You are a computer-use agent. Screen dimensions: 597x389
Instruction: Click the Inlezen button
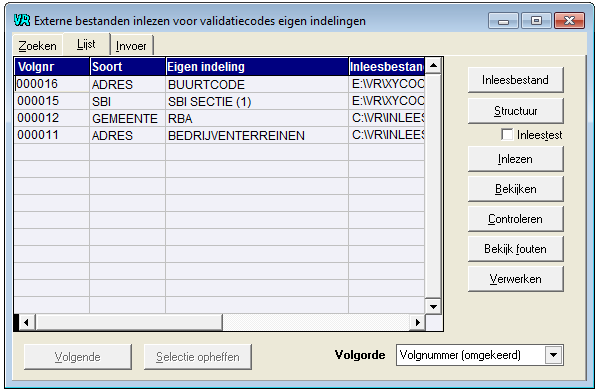click(x=515, y=159)
